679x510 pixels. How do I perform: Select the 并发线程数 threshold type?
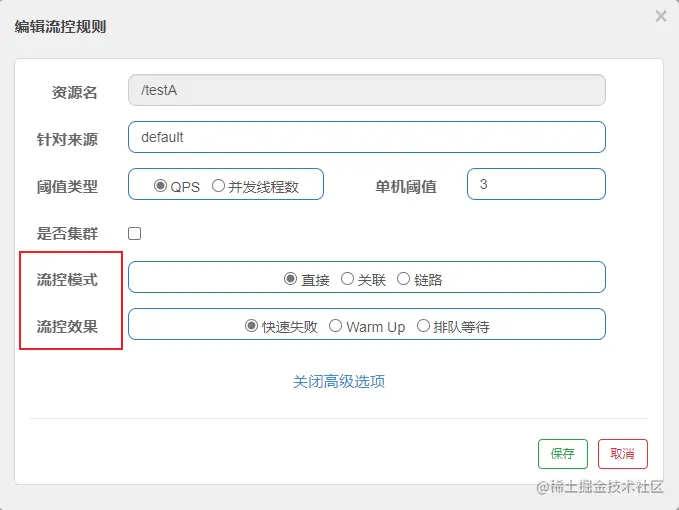click(x=218, y=186)
